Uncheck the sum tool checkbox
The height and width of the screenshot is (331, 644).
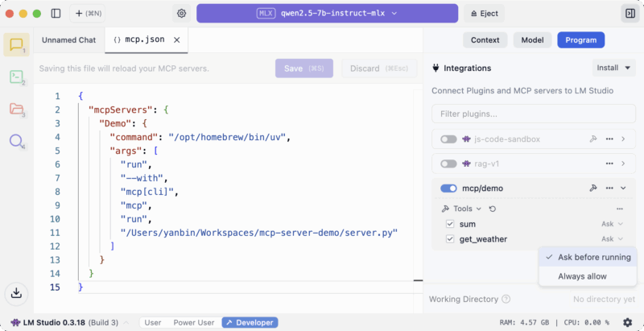(451, 223)
